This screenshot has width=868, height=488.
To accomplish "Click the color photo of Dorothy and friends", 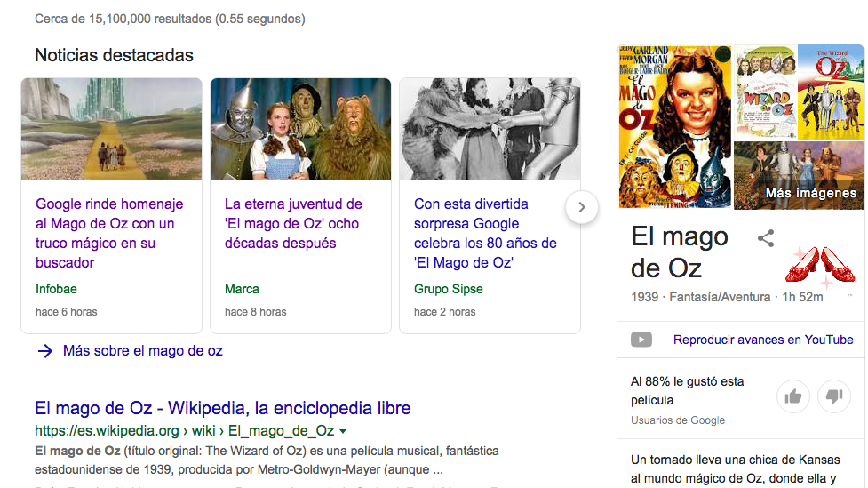I will click(x=300, y=129).
